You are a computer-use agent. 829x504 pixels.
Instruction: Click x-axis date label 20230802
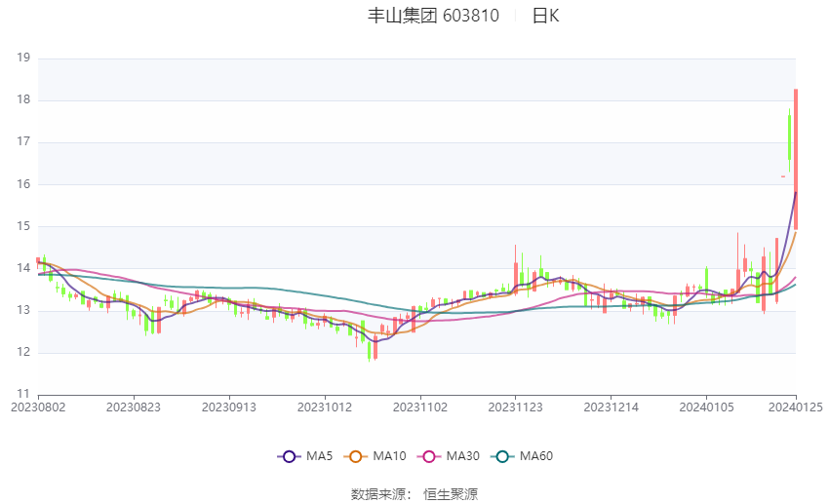(x=38, y=407)
